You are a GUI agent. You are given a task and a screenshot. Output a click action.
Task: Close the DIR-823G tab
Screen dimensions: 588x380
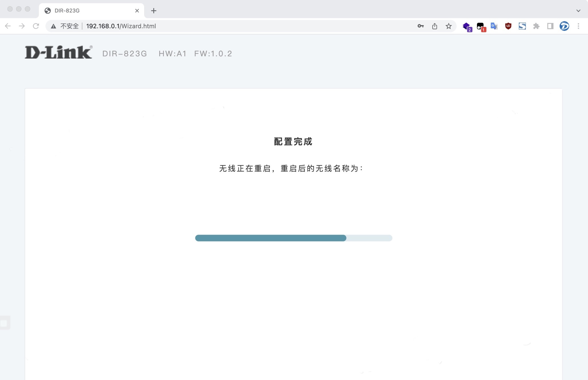tap(137, 11)
